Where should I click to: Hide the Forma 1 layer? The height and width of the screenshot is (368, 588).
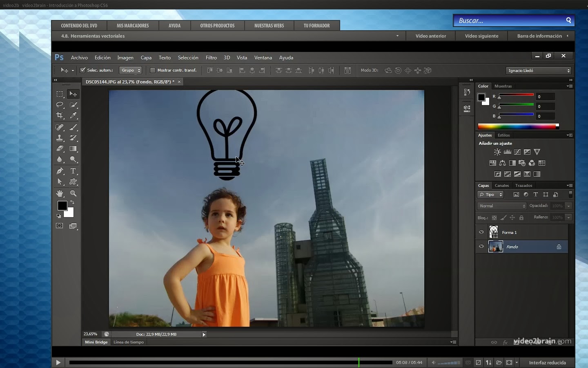tap(481, 232)
